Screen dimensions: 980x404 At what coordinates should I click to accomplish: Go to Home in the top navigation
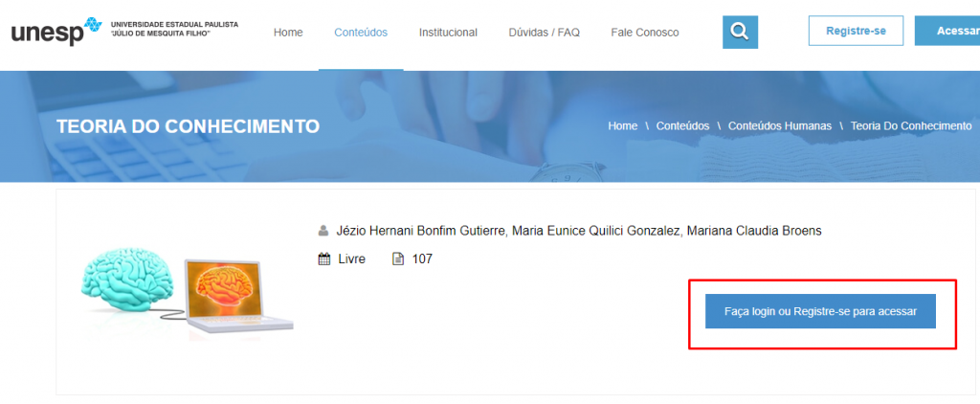[288, 33]
